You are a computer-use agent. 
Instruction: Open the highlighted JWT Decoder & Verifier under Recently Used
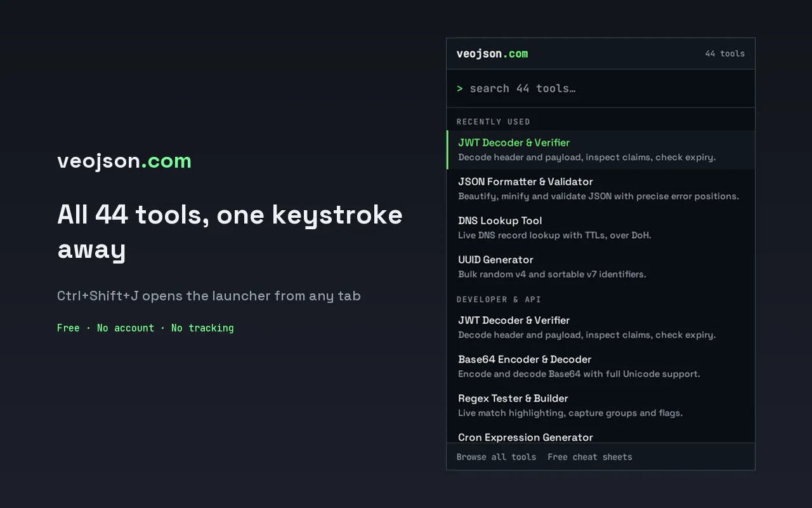click(601, 150)
